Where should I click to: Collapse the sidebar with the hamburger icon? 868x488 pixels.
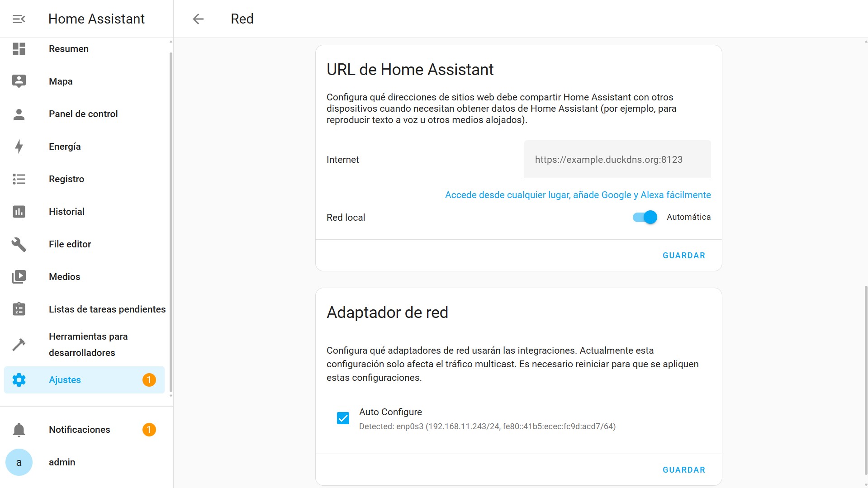18,19
